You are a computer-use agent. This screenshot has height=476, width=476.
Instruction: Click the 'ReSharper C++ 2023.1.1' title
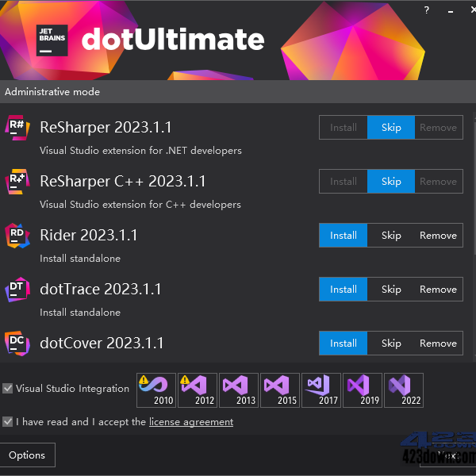coord(123,181)
